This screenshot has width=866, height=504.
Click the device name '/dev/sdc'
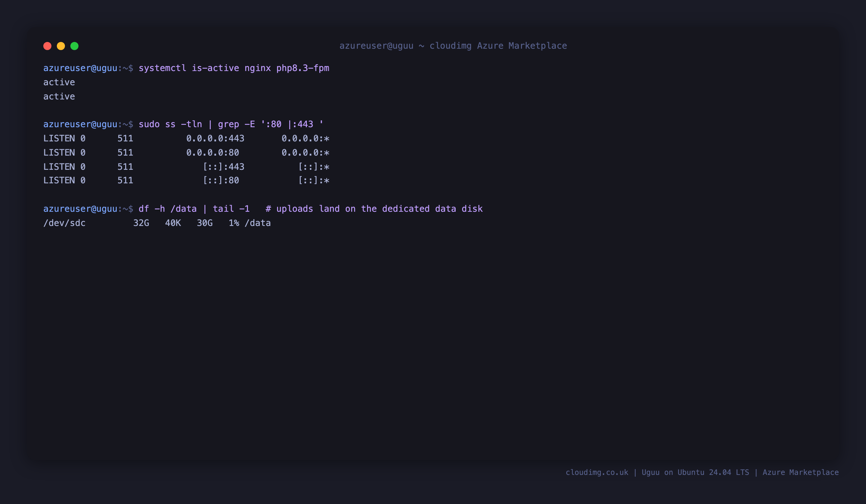point(64,223)
